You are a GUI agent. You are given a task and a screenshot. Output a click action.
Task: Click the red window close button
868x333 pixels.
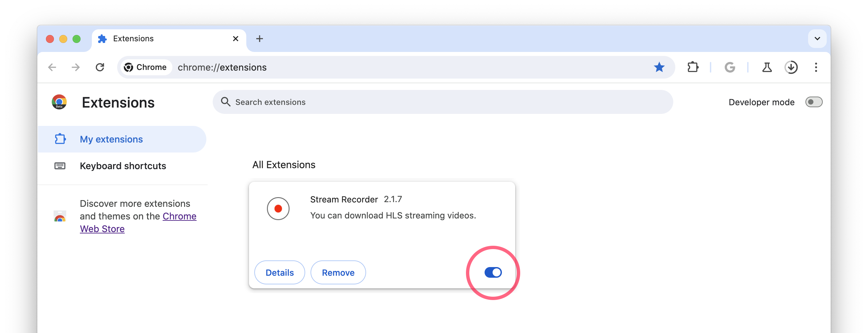(x=50, y=39)
